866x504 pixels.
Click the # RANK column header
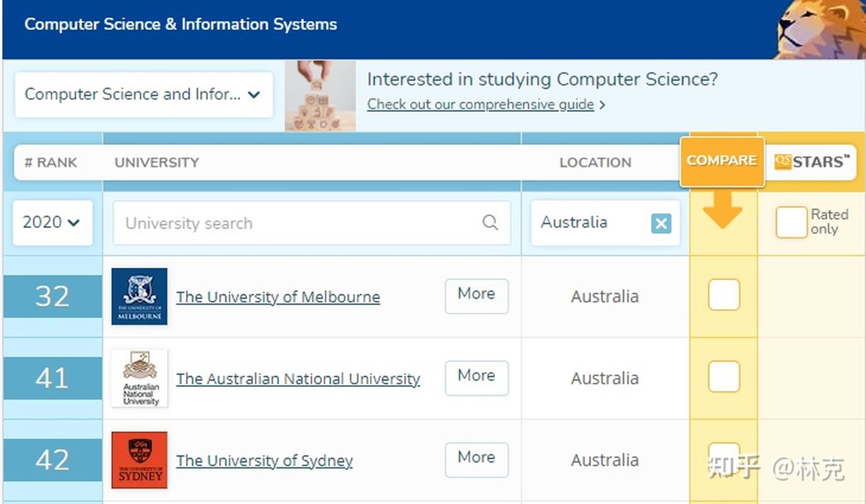coord(51,162)
